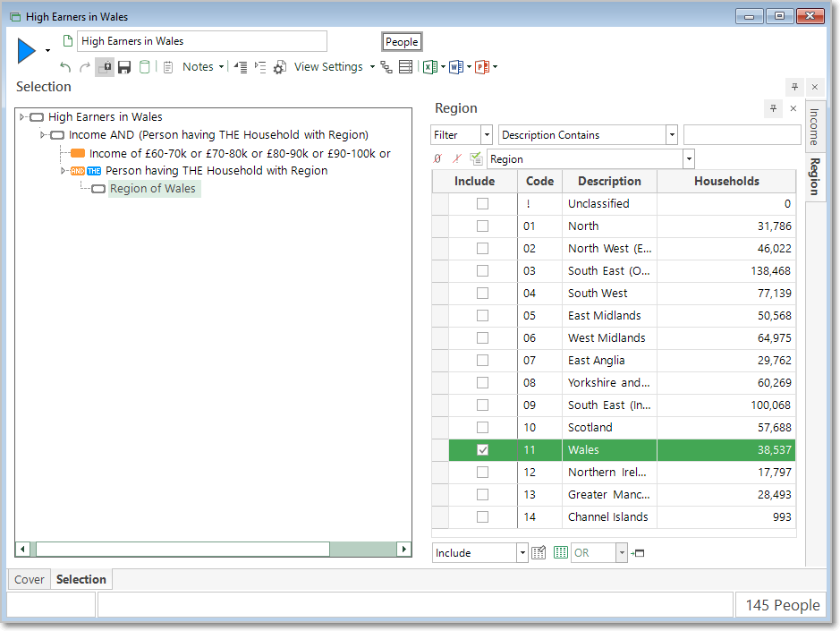Tick the South West include checkbox
The width and height of the screenshot is (840, 631).
[483, 294]
